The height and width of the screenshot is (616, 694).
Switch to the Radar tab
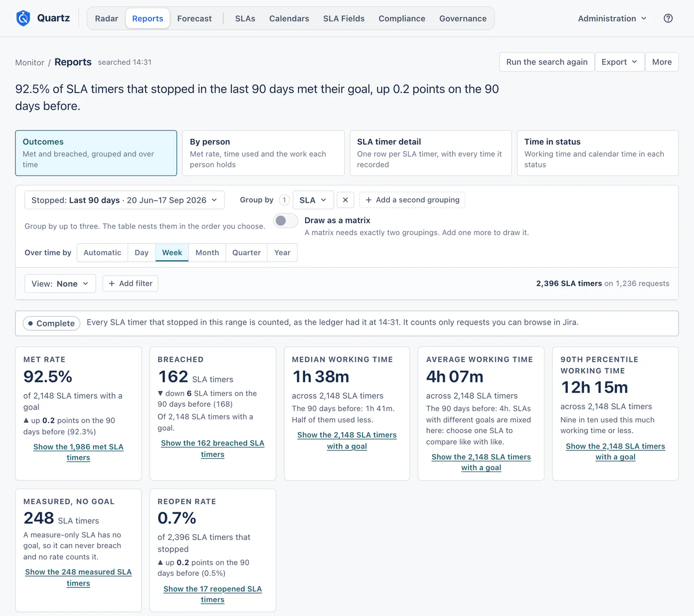click(106, 18)
